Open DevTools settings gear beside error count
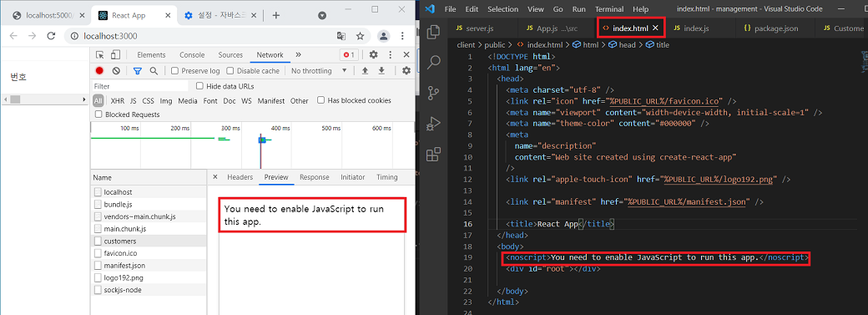 pos(374,55)
